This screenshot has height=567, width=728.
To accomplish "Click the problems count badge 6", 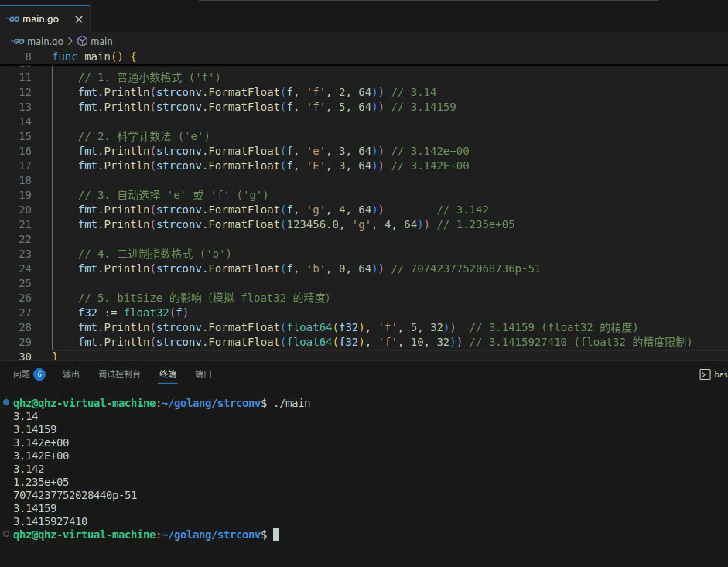I will (x=39, y=374).
